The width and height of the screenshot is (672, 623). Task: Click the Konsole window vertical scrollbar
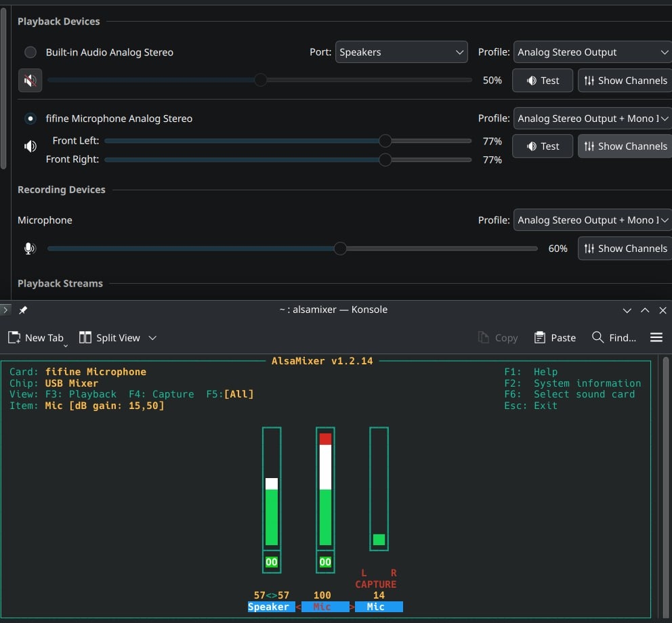point(666,488)
